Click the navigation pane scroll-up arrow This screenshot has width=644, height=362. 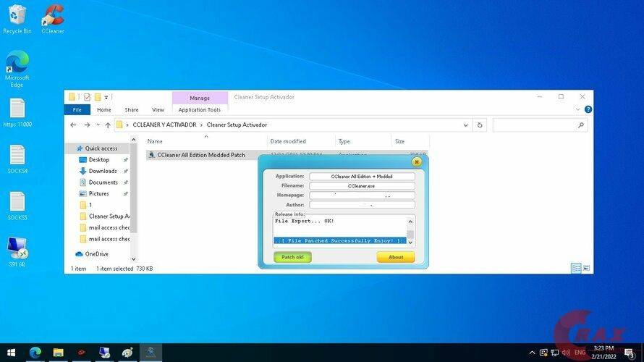click(133, 140)
